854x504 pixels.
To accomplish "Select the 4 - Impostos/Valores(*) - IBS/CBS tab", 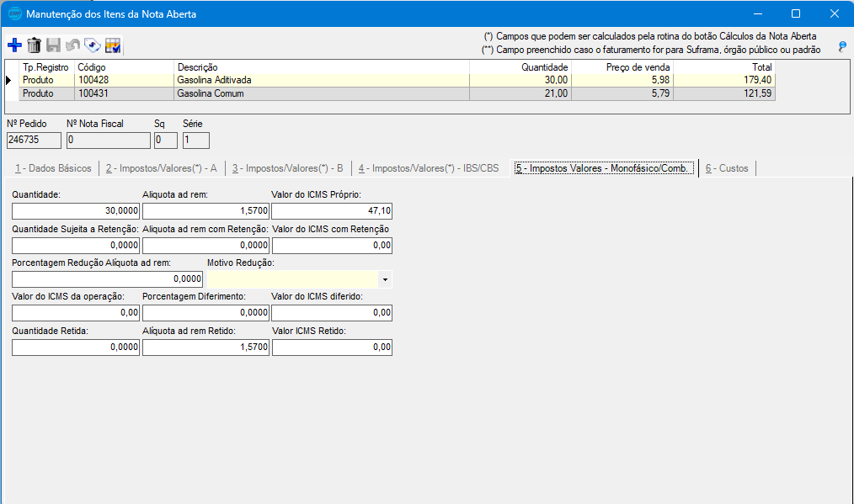I will [x=428, y=168].
